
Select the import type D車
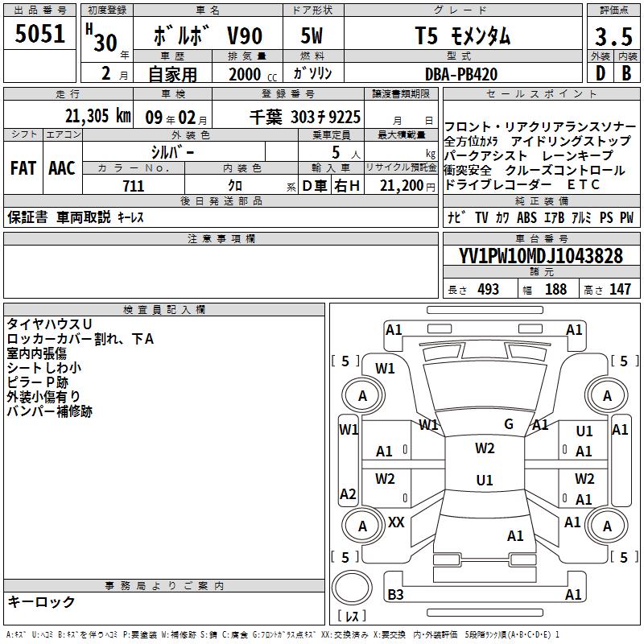[315, 186]
